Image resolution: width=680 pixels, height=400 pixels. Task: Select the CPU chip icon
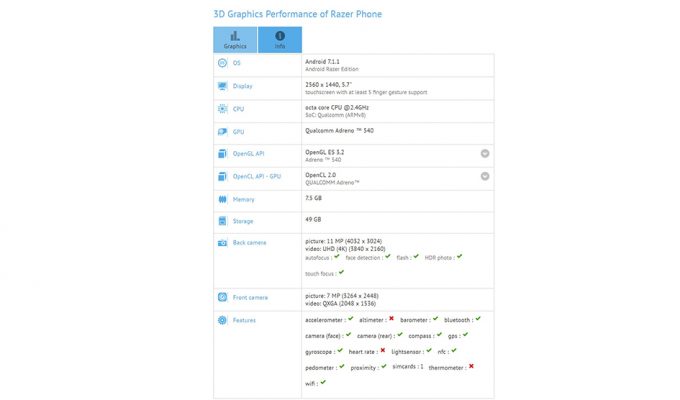(x=222, y=109)
